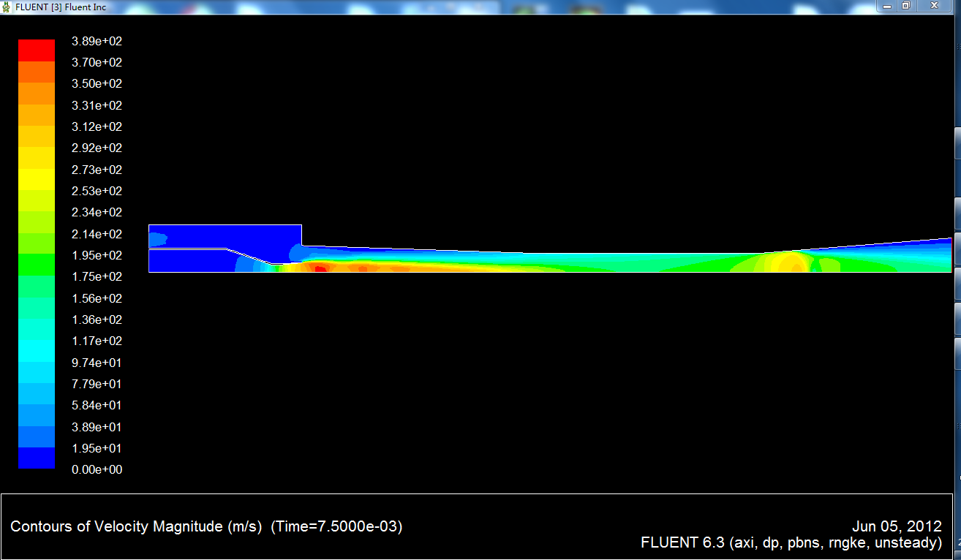Click the Jun 05, 2012 date text
This screenshot has width=961, height=560.
[x=897, y=526]
